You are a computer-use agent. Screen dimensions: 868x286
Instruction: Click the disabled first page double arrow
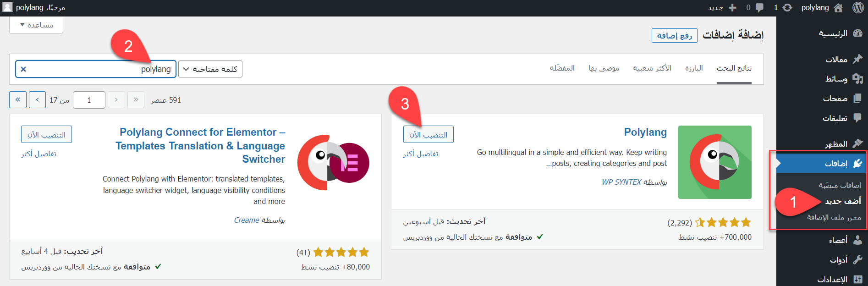point(136,99)
